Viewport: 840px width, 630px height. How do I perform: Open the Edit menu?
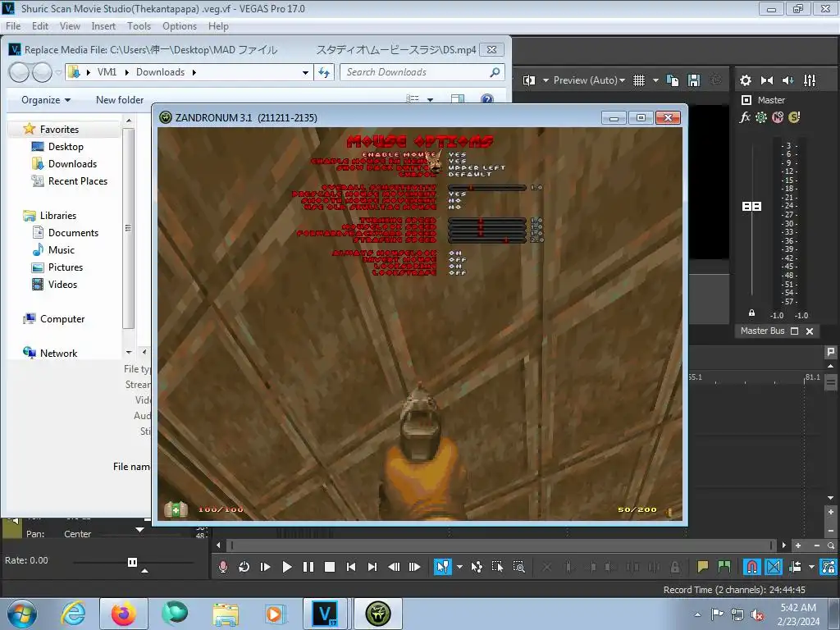[40, 26]
